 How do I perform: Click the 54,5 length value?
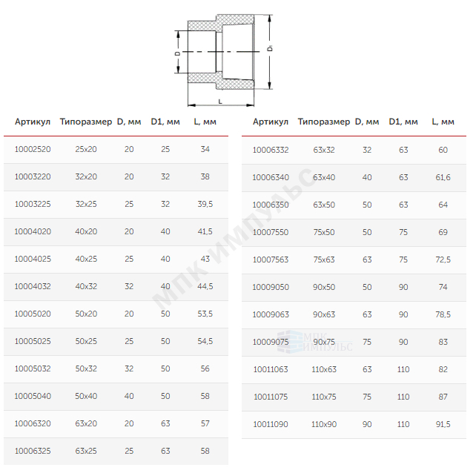coord(205,341)
